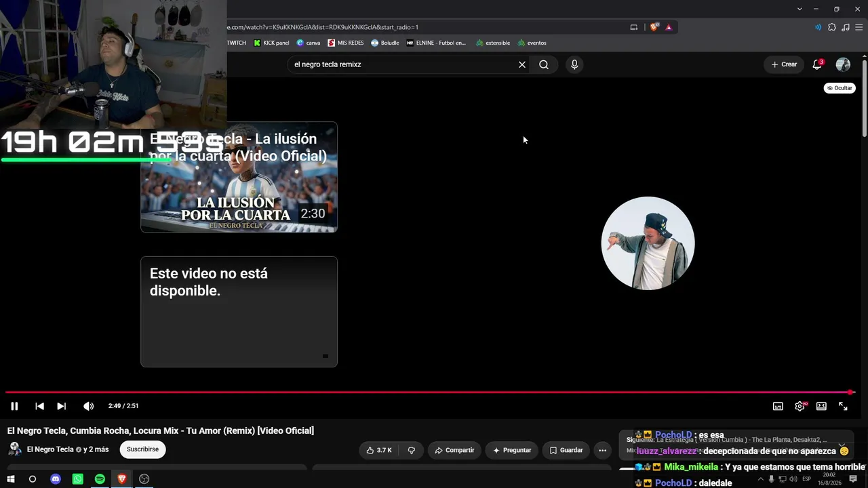Image resolution: width=868 pixels, height=488 pixels.
Task: Switch to theater mode view
Action: [821, 406]
